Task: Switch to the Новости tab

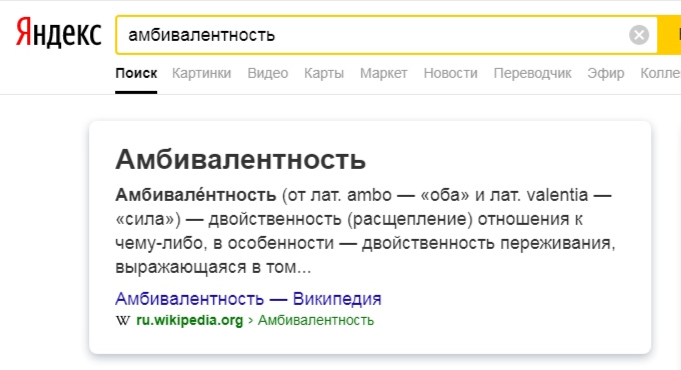Action: click(x=450, y=73)
